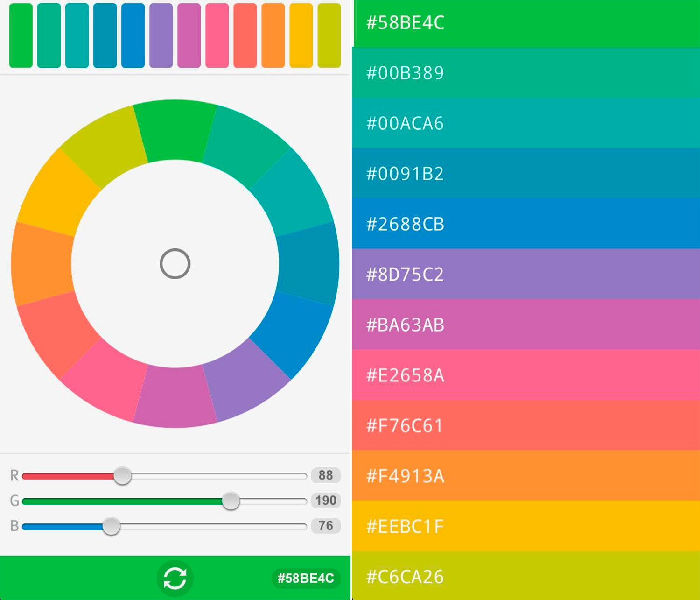Image resolution: width=700 pixels, height=600 pixels.
Task: Click the blue swatch in the top strip
Action: tap(132, 35)
